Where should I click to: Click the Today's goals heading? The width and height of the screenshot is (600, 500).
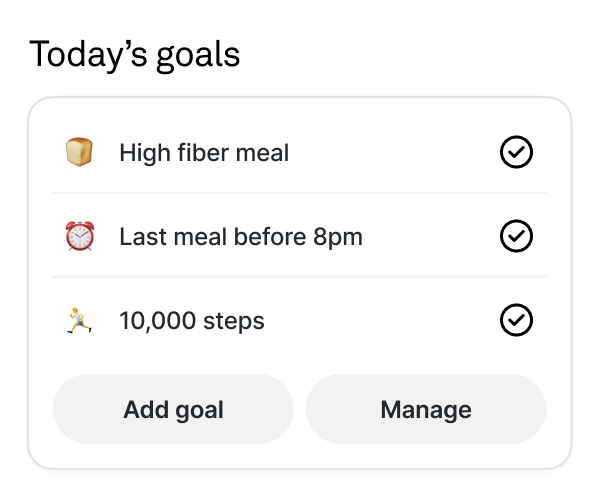click(x=135, y=55)
